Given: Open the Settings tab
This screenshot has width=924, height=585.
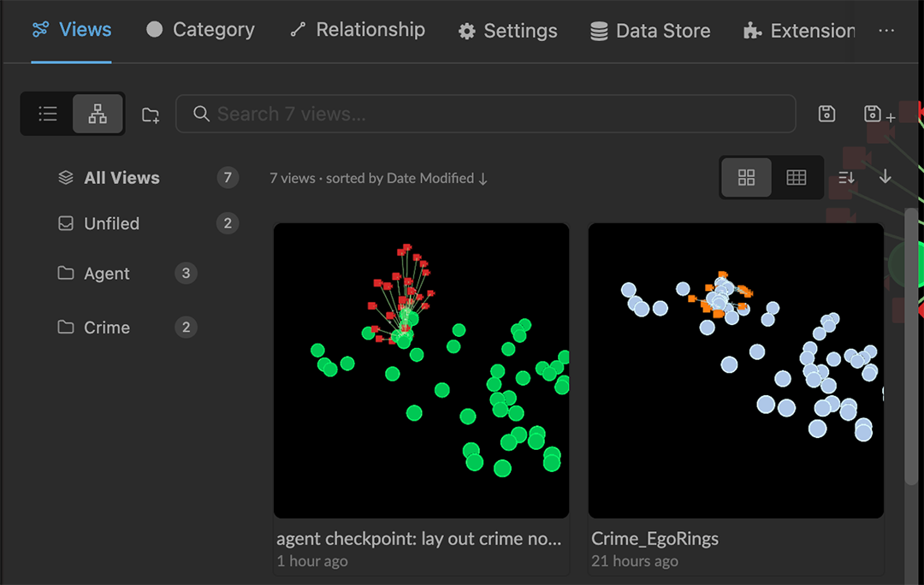Looking at the screenshot, I should pyautogui.click(x=507, y=31).
